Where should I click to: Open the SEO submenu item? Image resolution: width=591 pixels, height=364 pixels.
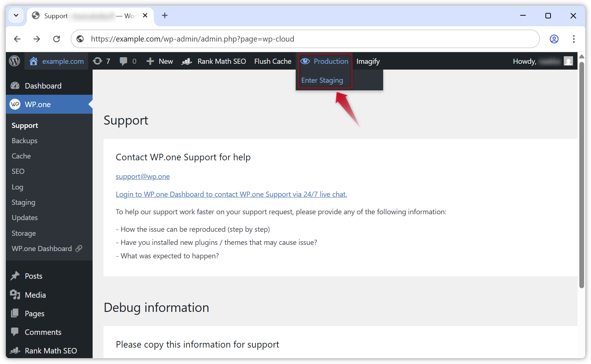click(x=18, y=171)
